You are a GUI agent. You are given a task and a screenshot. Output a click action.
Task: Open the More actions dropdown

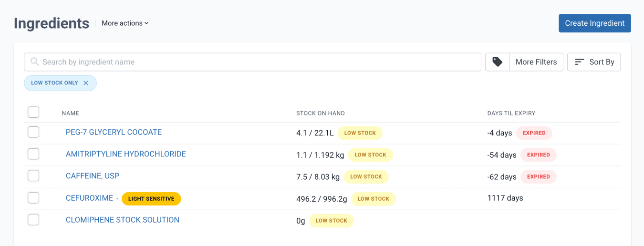coord(125,23)
